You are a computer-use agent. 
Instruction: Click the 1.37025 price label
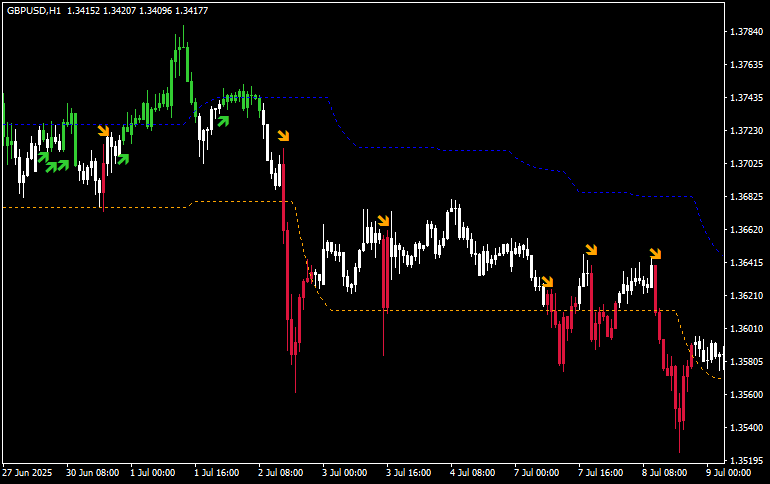point(746,163)
